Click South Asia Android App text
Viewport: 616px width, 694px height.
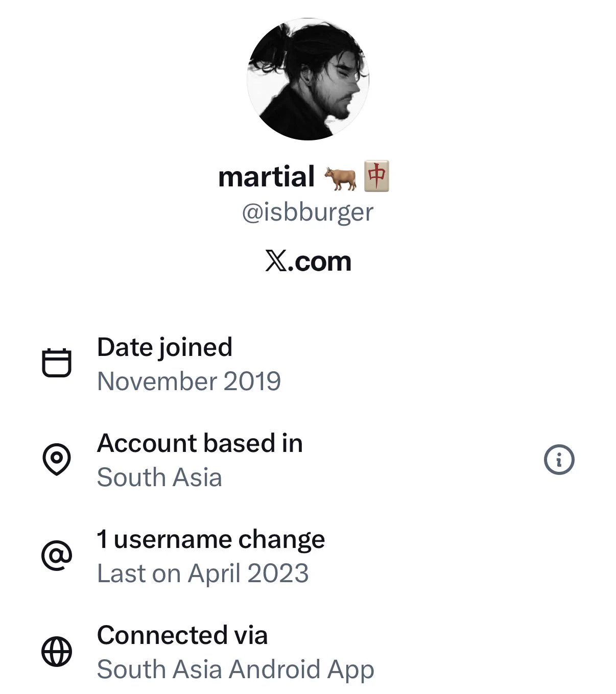point(235,669)
